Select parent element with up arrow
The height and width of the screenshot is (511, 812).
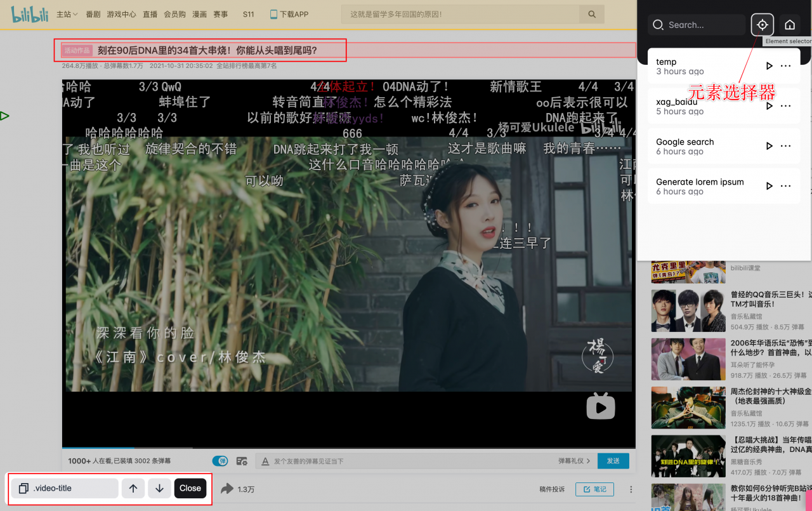pos(133,488)
